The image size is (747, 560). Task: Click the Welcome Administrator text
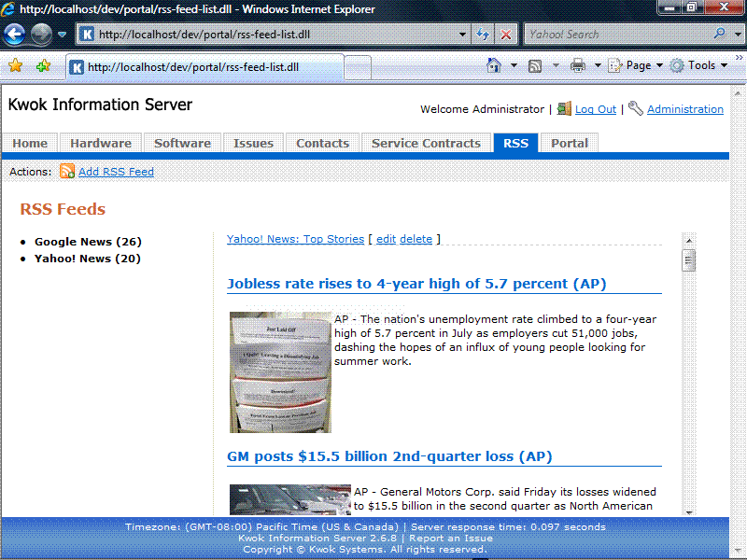[482, 109]
